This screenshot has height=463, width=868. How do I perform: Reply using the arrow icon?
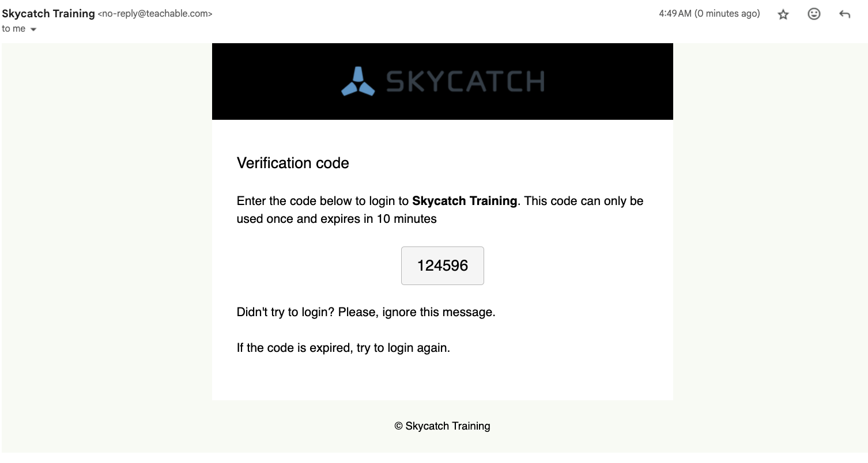pyautogui.click(x=844, y=14)
